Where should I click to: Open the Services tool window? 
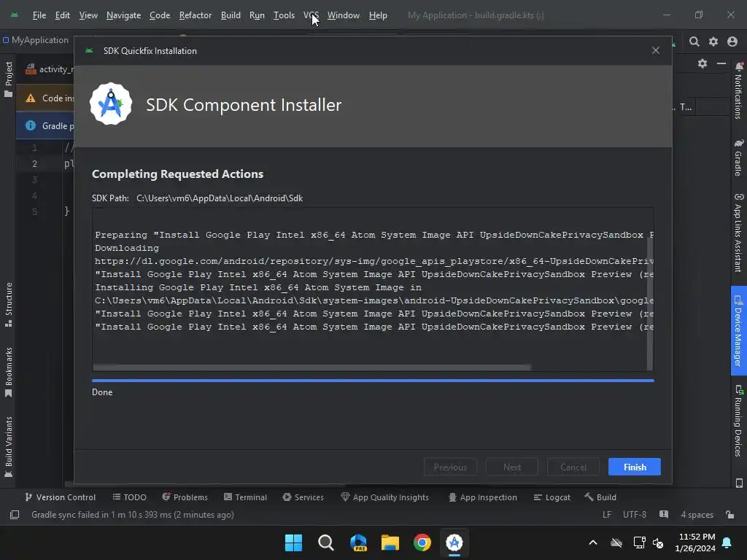(x=303, y=497)
